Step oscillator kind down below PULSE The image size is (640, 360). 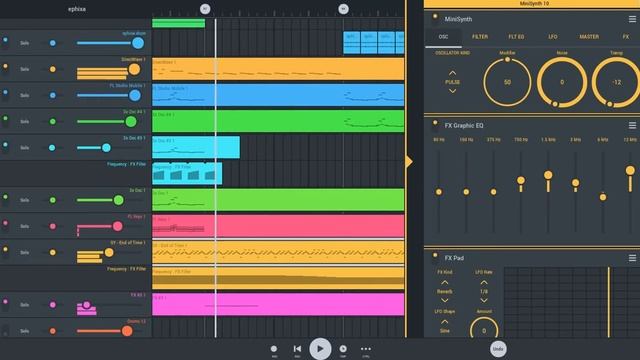click(452, 91)
